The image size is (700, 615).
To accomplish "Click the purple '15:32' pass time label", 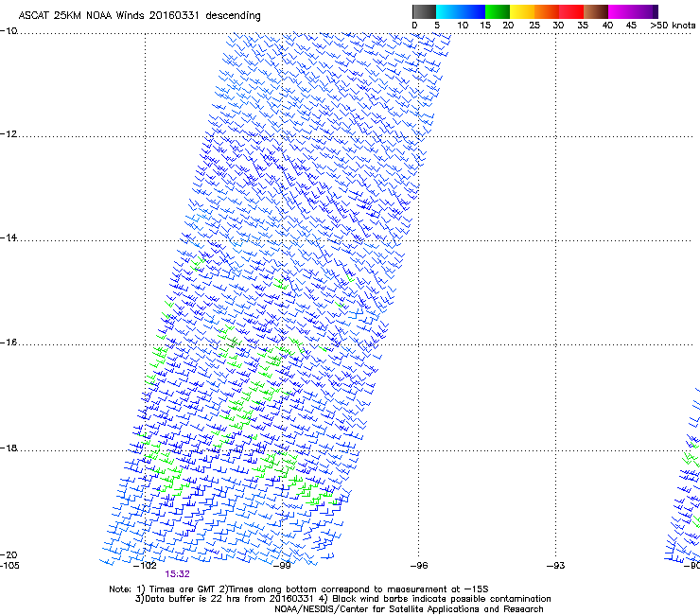I will click(177, 574).
